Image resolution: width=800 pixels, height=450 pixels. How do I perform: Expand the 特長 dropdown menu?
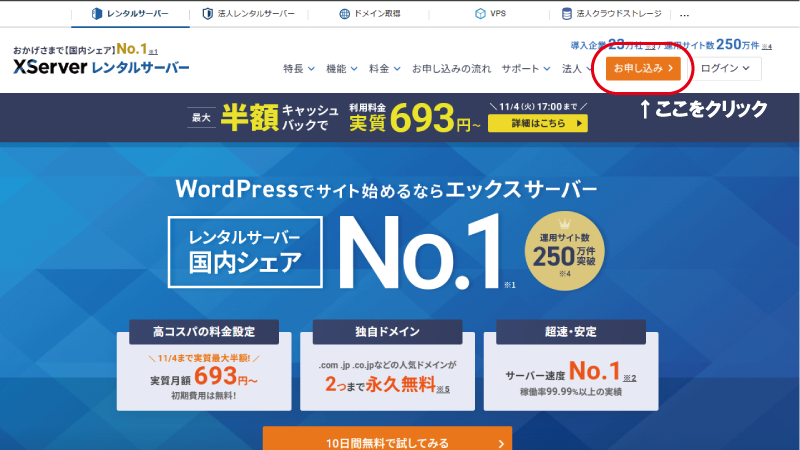(298, 69)
